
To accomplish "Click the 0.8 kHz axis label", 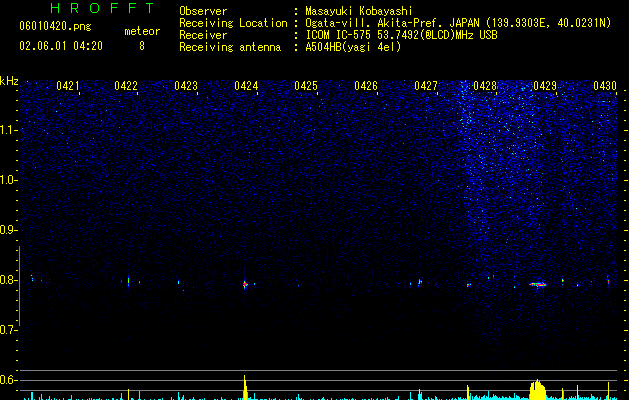I will [x=9, y=280].
